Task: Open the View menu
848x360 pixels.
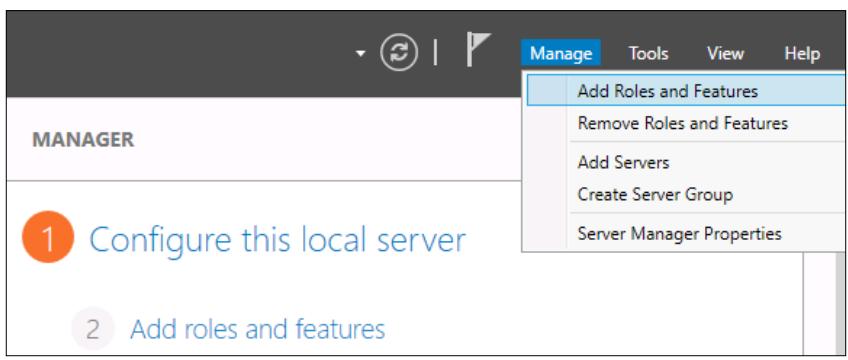Action: 725,53
